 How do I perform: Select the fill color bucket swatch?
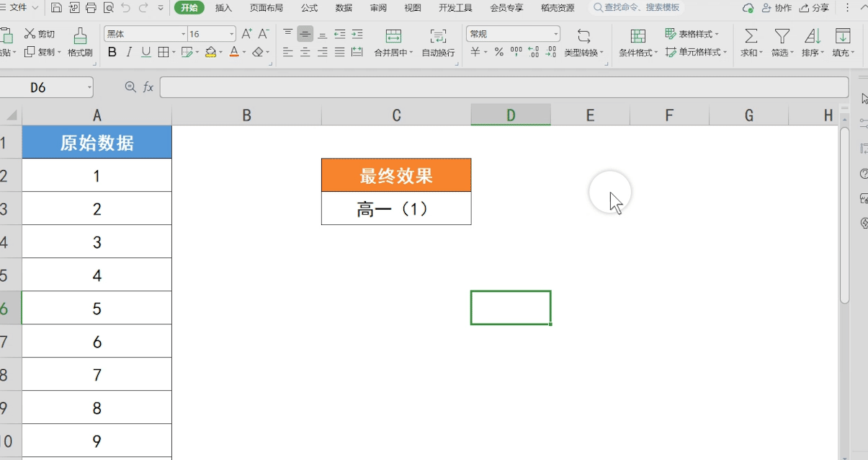click(210, 52)
